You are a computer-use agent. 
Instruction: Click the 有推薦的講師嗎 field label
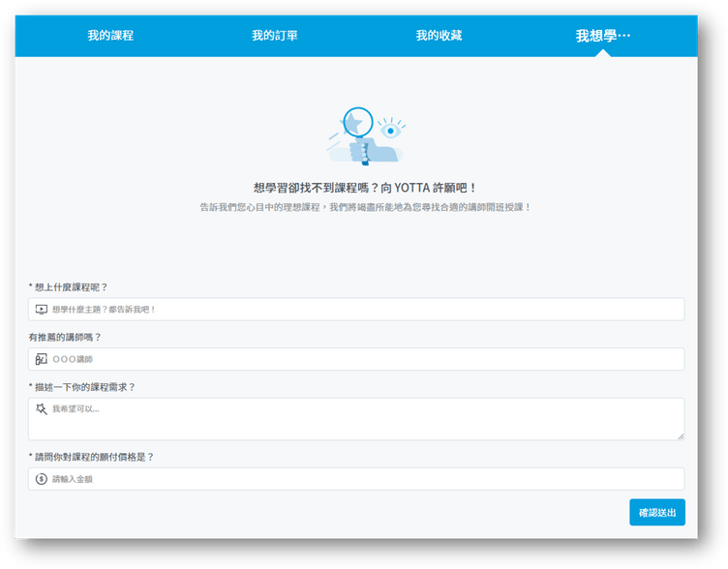coord(65,337)
